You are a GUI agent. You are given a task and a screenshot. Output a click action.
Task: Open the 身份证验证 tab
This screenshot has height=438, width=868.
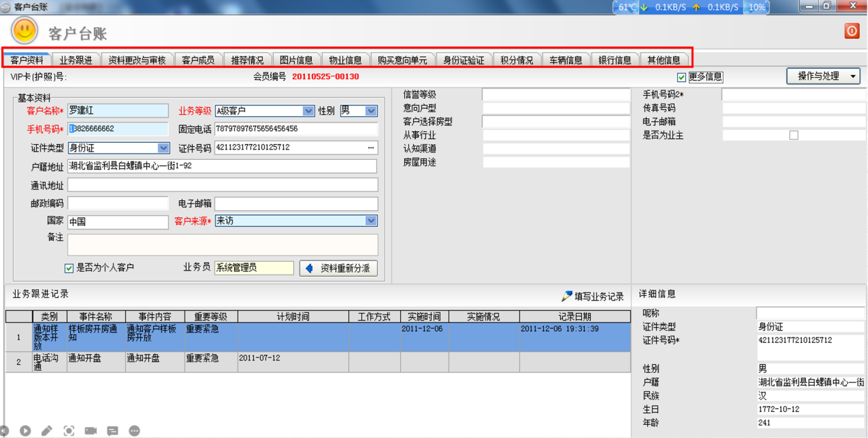[x=463, y=60]
